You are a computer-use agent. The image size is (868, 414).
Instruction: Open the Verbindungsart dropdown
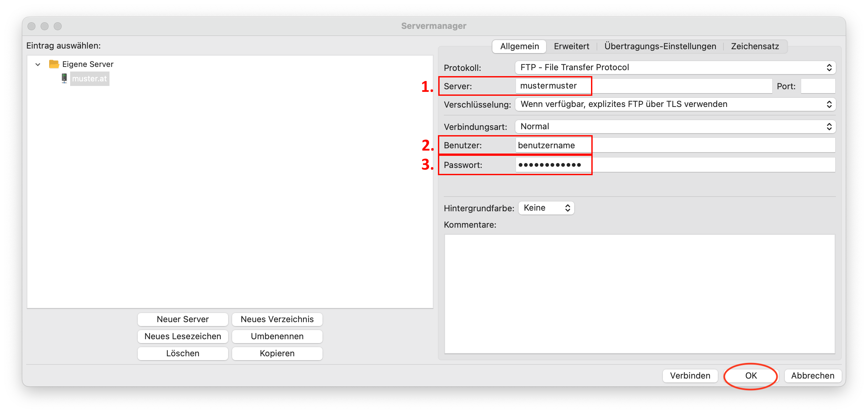pyautogui.click(x=675, y=126)
